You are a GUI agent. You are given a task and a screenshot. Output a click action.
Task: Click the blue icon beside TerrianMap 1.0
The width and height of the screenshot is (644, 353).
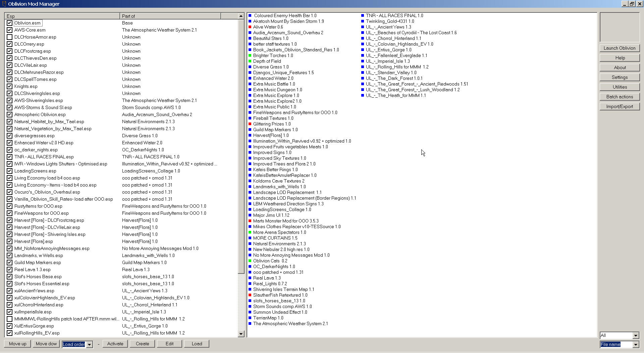(250, 318)
